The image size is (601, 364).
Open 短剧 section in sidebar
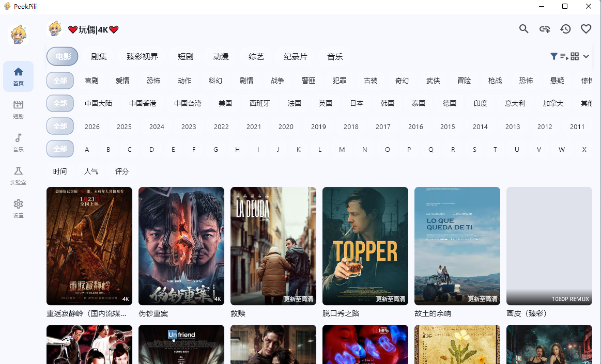click(x=19, y=109)
